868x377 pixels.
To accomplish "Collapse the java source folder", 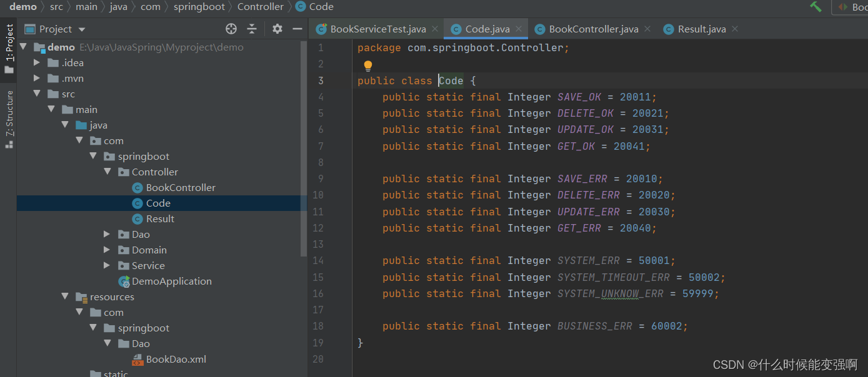I will (64, 125).
